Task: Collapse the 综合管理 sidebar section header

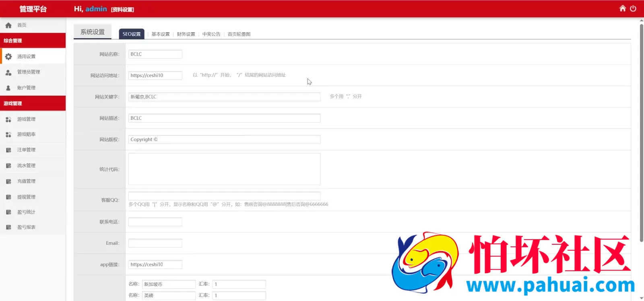Action: 33,41
